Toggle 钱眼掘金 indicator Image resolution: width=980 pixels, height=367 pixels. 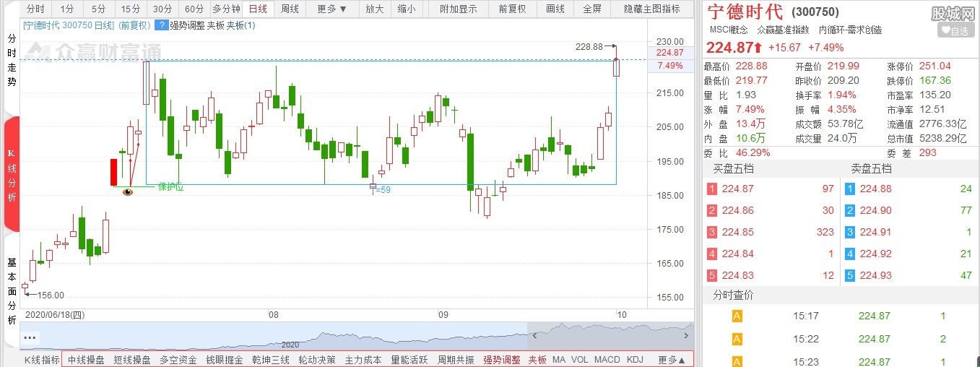point(225,360)
